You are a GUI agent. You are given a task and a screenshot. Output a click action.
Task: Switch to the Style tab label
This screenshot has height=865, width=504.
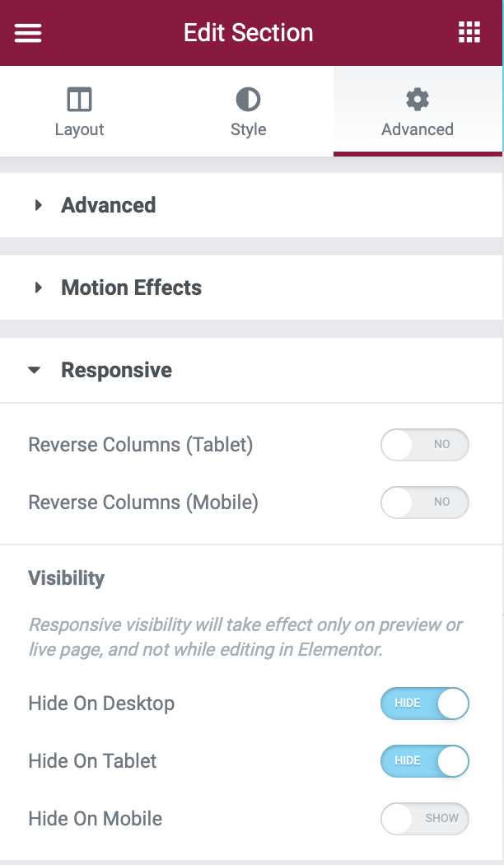point(248,130)
